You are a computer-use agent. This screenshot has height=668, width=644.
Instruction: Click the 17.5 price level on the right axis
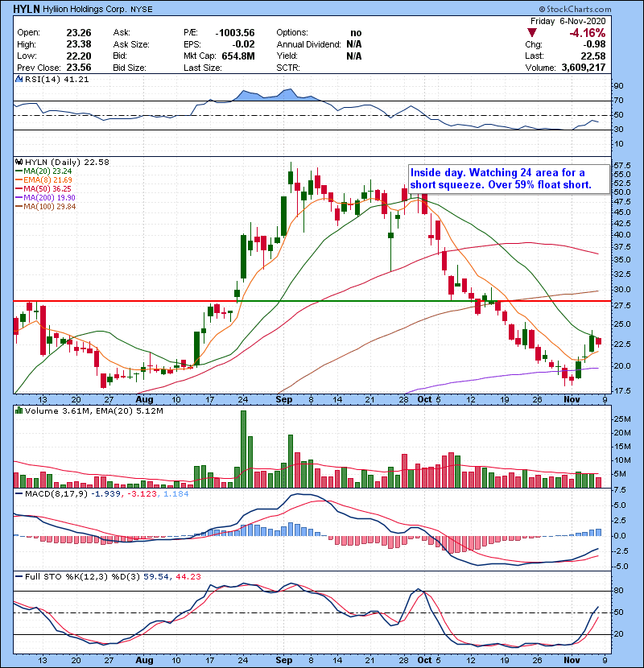(623, 390)
